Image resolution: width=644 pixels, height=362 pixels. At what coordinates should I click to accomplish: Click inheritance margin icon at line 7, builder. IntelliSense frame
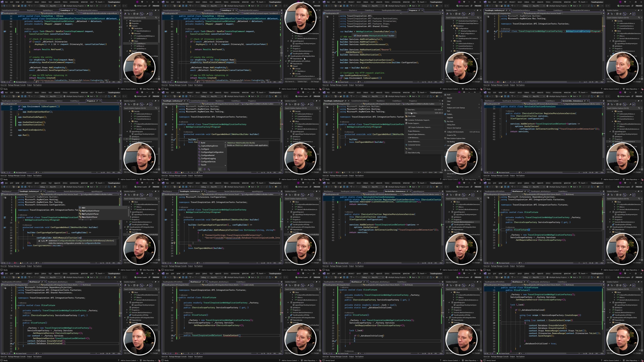click(166, 124)
